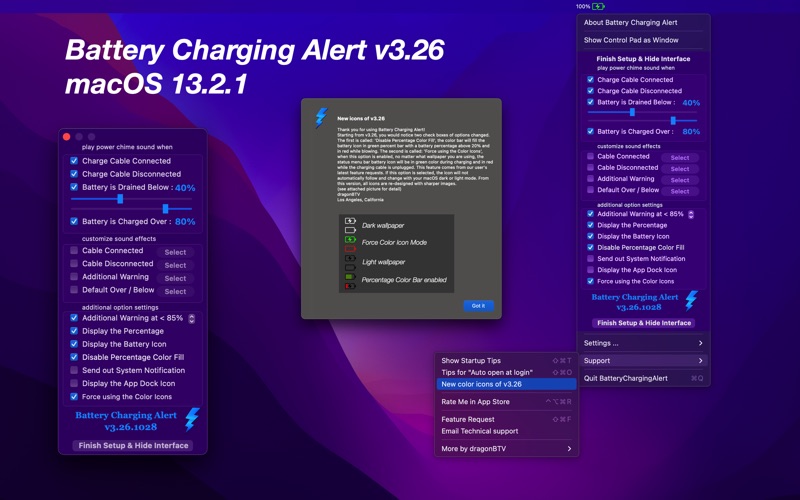
Task: Click the lightning bolt icon in the New icons dialog
Action: (321, 118)
